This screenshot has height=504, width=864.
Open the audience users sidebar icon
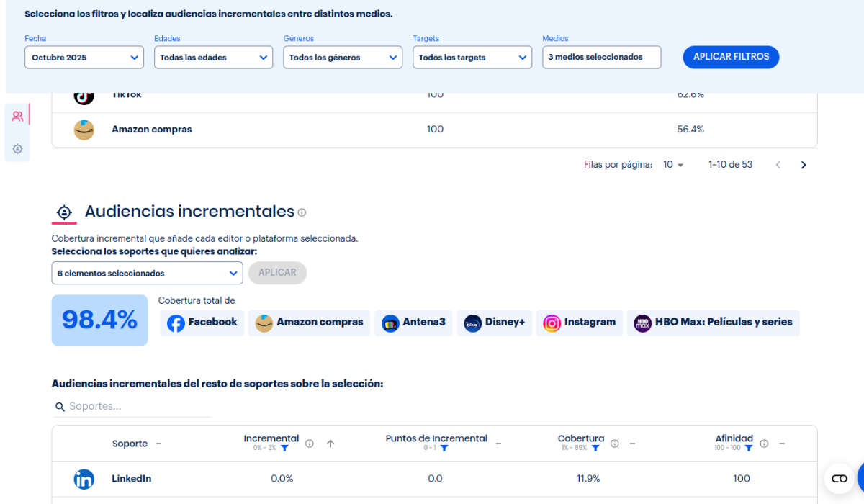[17, 116]
